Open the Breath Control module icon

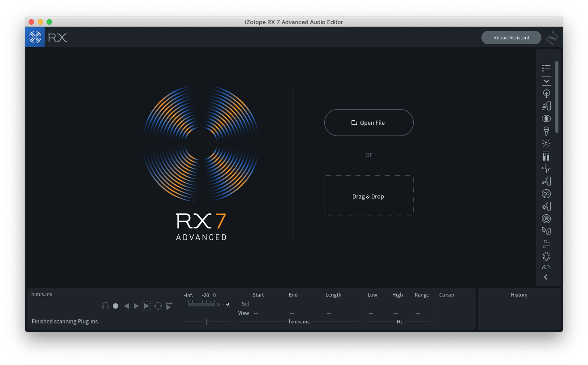pos(546,106)
